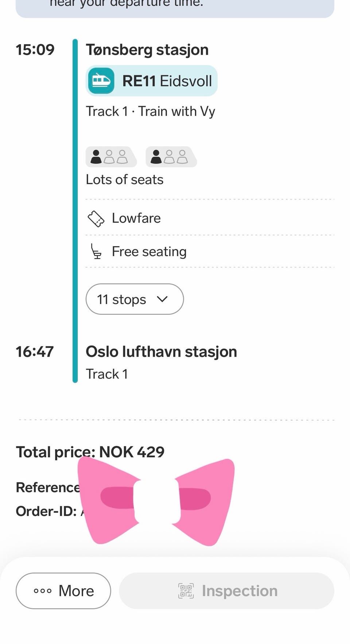Tap the first carriage occupancy icon
Image resolution: width=350 pixels, height=644 pixels.
(x=111, y=157)
